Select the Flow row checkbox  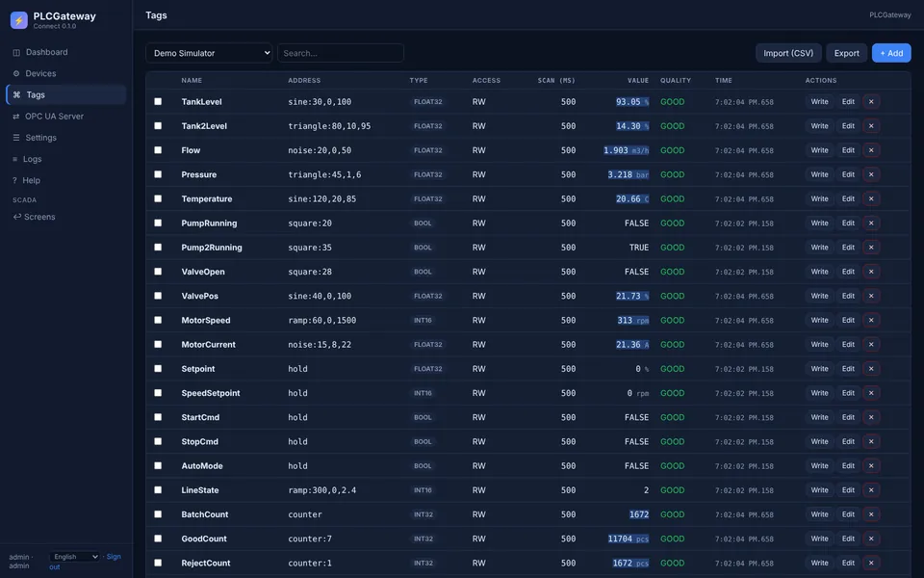[x=158, y=150]
